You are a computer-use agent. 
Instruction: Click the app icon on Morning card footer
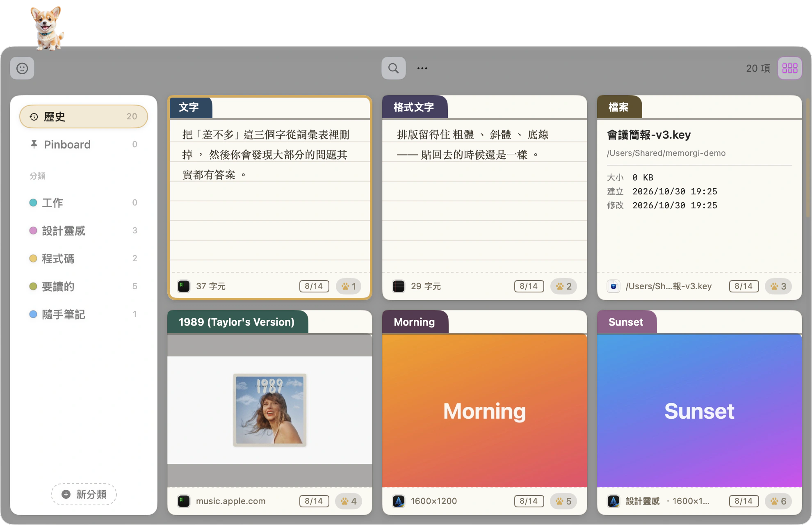tap(399, 501)
